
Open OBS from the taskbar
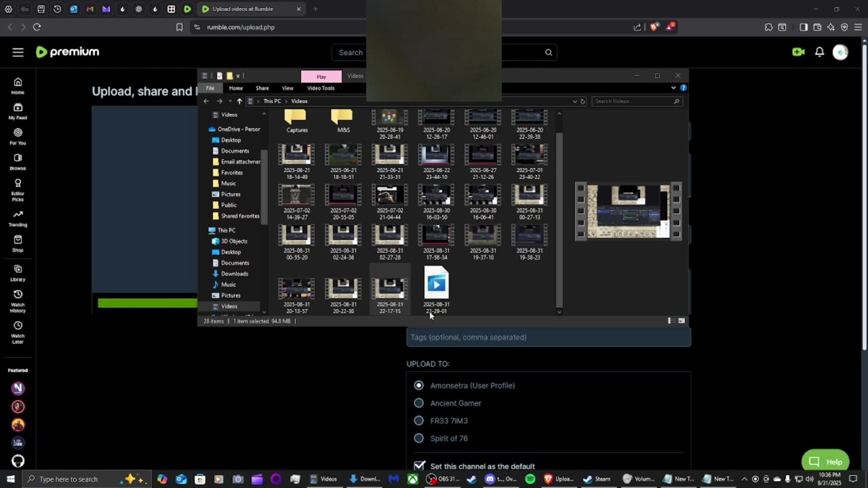tap(442, 479)
